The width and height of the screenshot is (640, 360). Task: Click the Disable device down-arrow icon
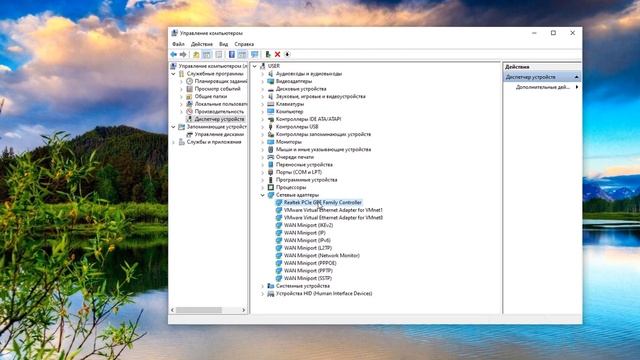point(287,54)
